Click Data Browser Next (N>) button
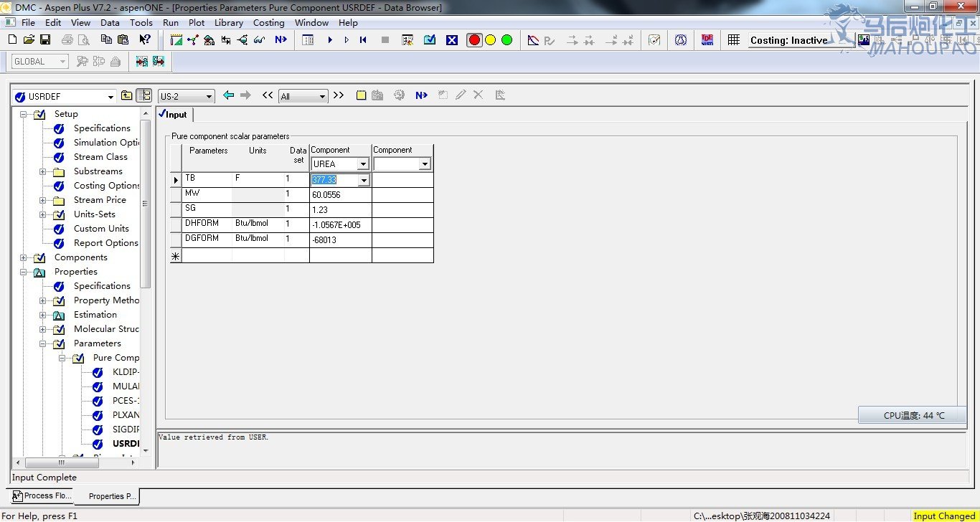The height and width of the screenshot is (522, 980). point(421,95)
